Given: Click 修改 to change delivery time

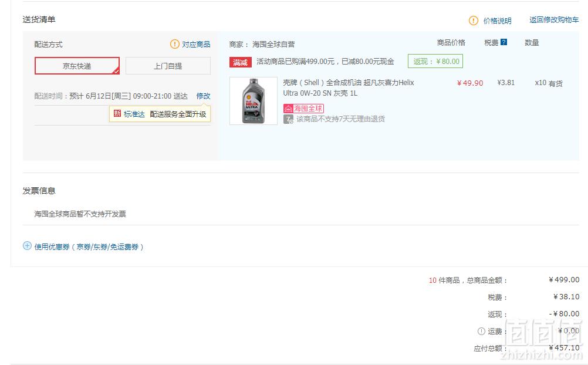Looking at the screenshot, I should (x=203, y=96).
